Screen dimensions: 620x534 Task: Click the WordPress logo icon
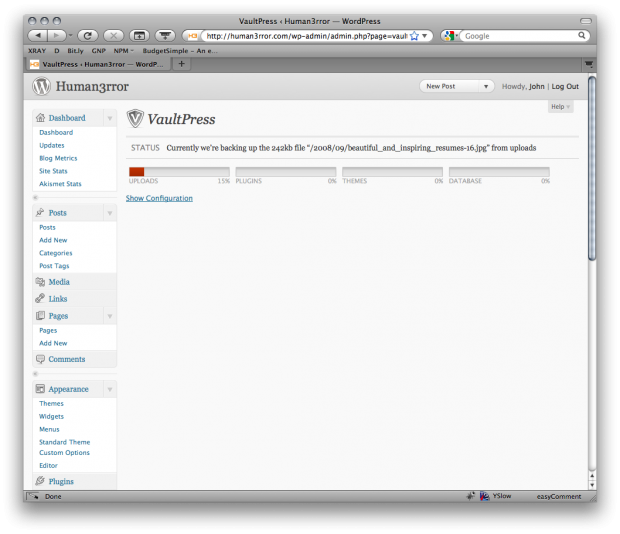(x=42, y=86)
